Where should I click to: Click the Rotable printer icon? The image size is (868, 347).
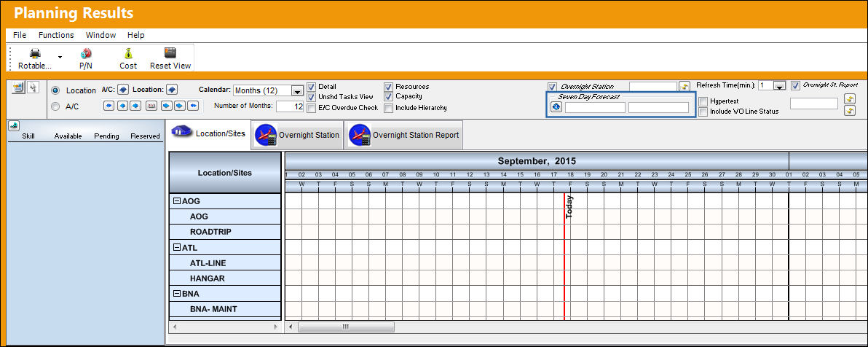click(35, 55)
